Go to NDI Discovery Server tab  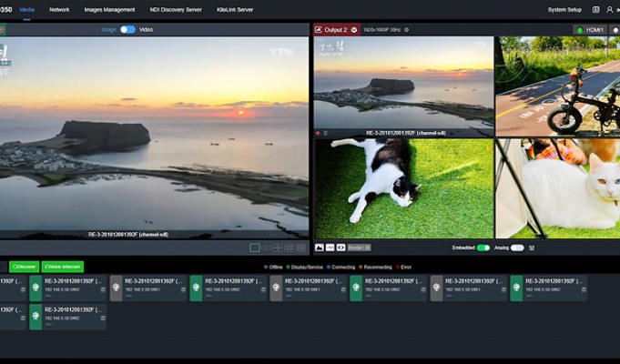click(176, 9)
